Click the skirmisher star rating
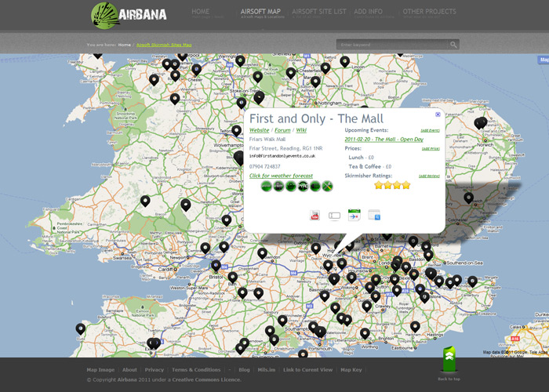This screenshot has height=392, width=549. [x=392, y=186]
